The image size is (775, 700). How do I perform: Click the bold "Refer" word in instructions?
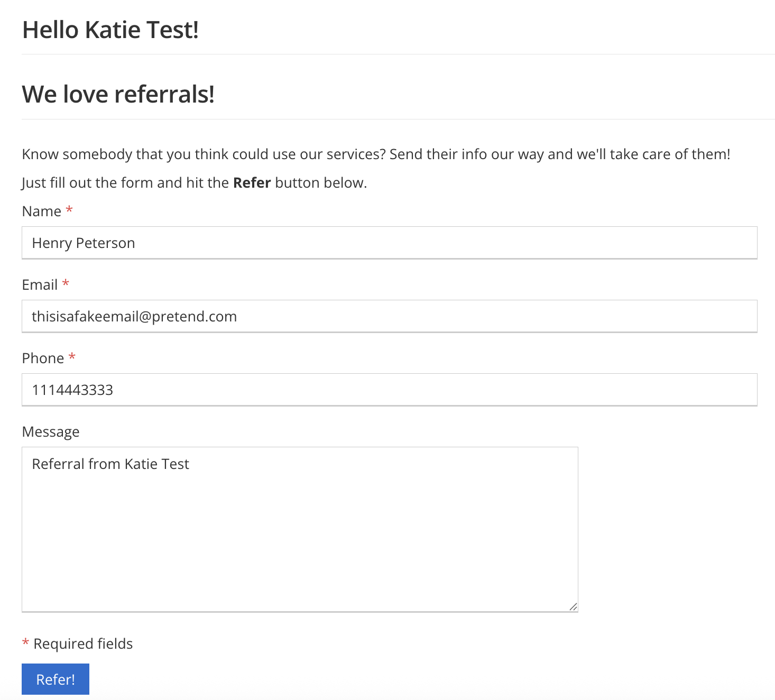[x=252, y=183]
